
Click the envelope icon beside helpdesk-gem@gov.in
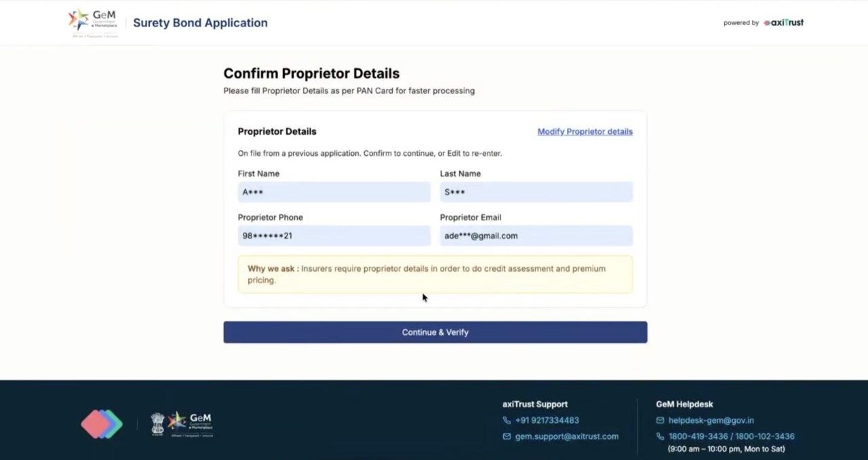(x=660, y=420)
